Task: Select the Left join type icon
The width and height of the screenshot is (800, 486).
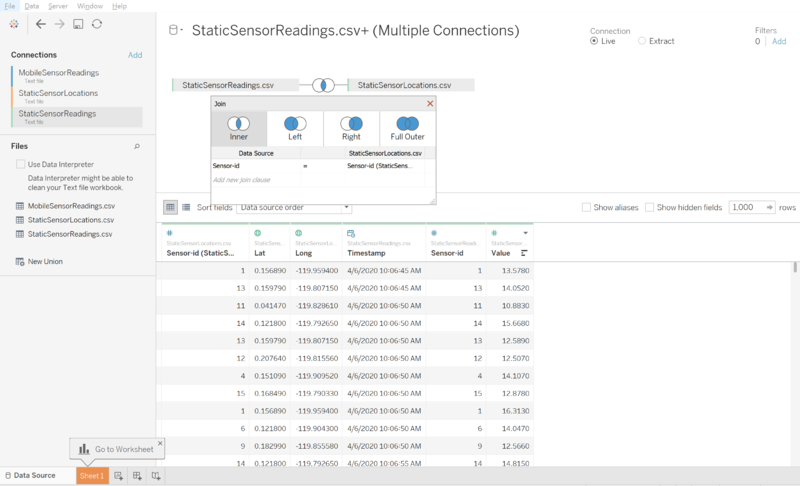Action: [295, 124]
